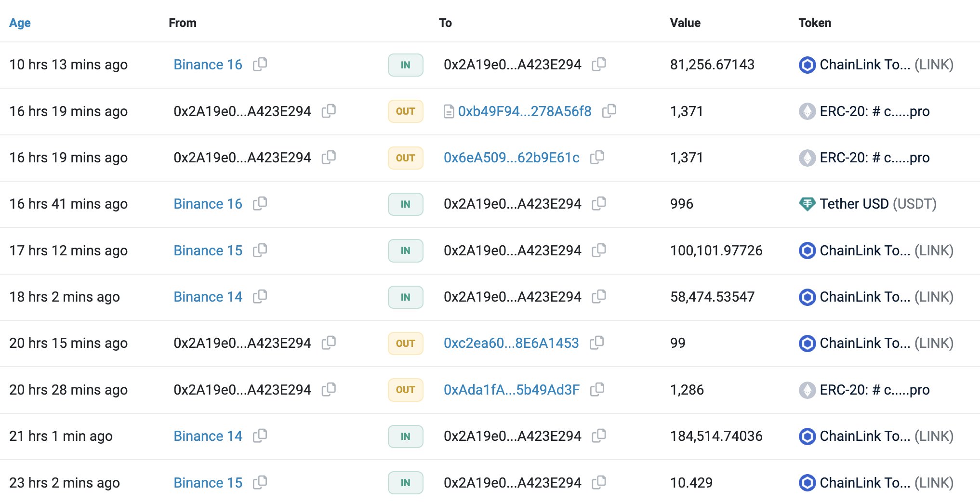Screen dimensions: 980x503
Task: Click OUT badge in 20 hrs 15 mins row
Action: pyautogui.click(x=406, y=344)
